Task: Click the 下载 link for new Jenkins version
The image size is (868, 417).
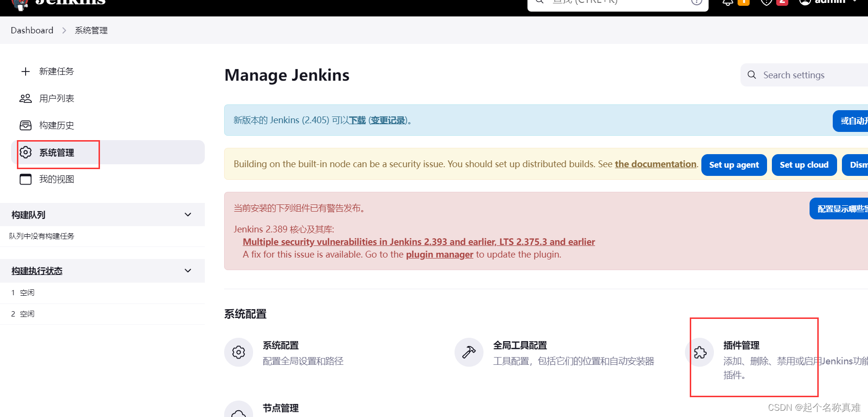Action: click(x=357, y=120)
